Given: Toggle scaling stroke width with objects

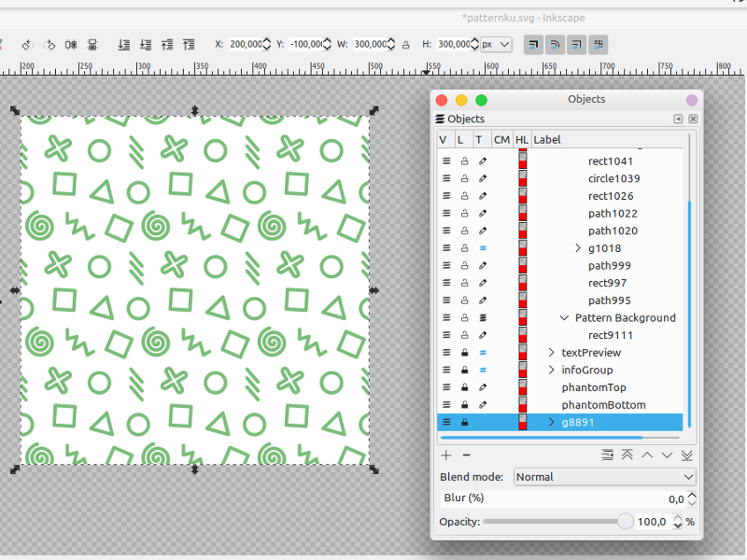Looking at the screenshot, I should (533, 44).
